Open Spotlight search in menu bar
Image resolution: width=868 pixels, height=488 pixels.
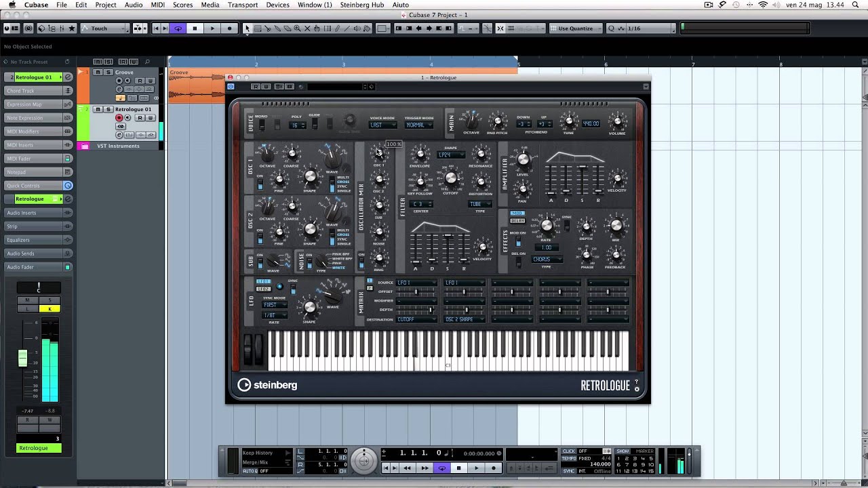(x=856, y=5)
